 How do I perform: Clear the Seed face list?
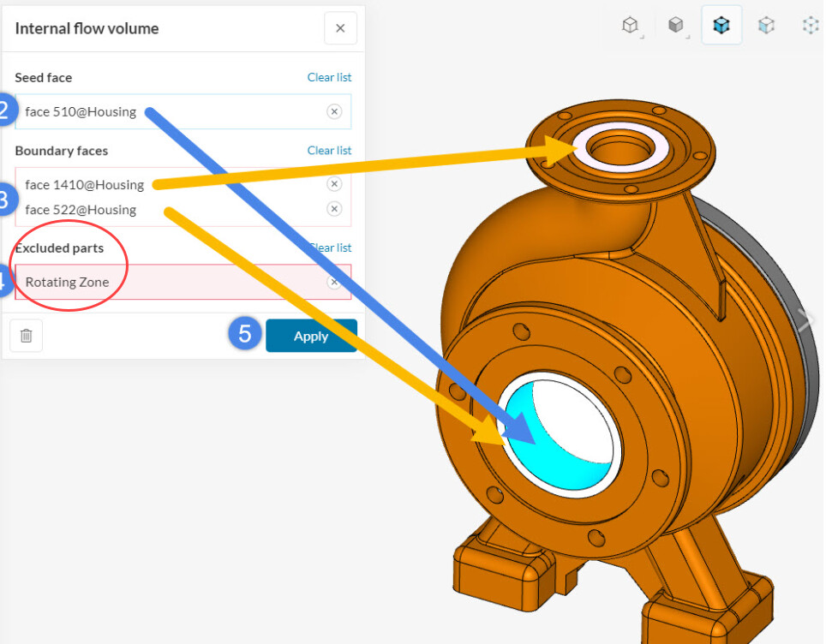pos(329,77)
